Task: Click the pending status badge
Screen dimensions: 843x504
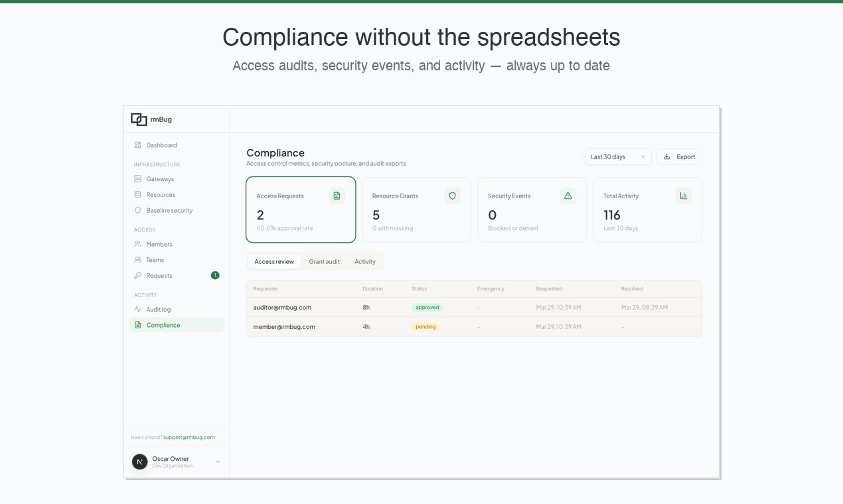Action: [425, 327]
